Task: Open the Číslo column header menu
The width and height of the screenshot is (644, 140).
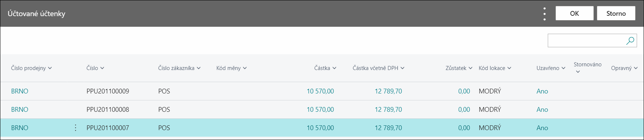Action: click(x=102, y=68)
